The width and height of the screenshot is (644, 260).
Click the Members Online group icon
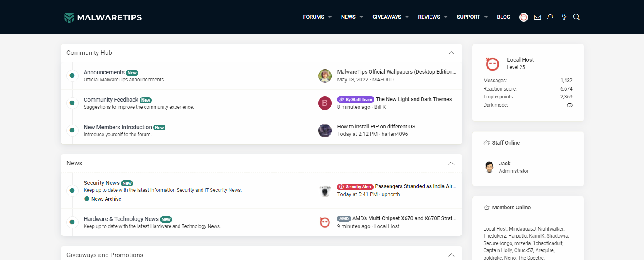pos(487,208)
